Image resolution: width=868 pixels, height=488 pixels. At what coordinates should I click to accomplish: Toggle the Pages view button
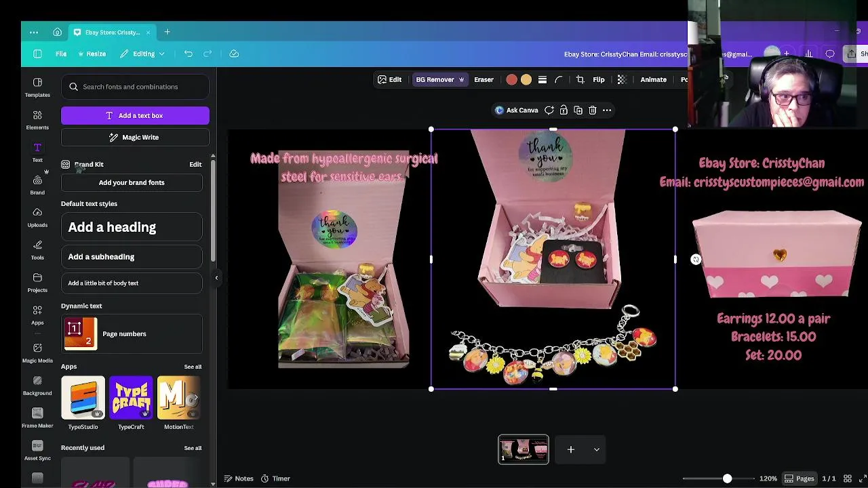[800, 479]
